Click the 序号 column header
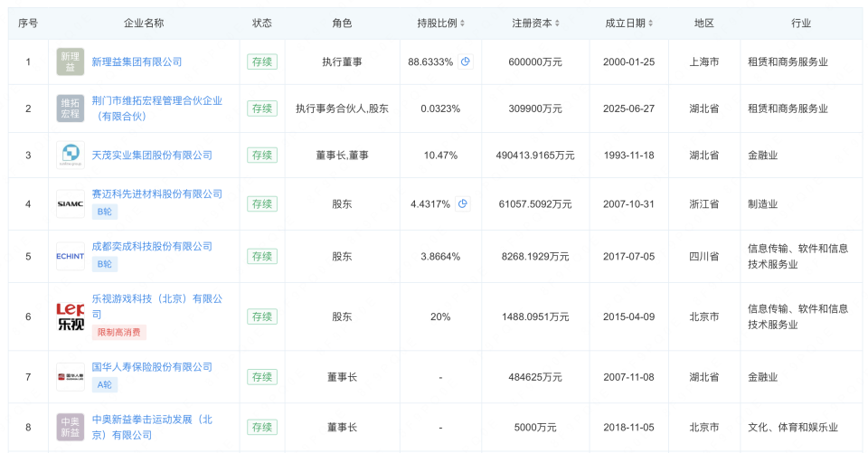The width and height of the screenshot is (868, 453). tap(28, 24)
